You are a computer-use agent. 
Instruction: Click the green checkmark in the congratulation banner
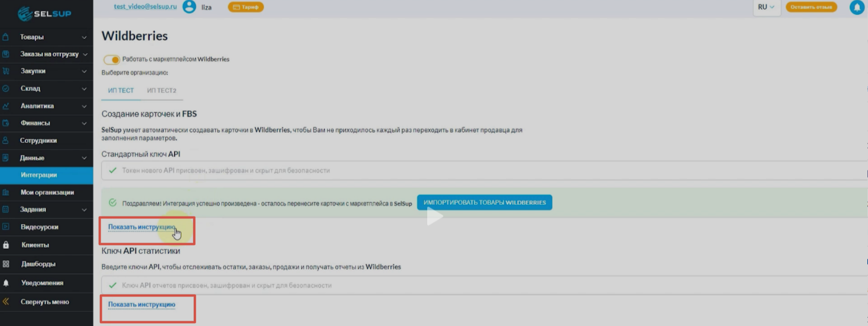pos(112,203)
